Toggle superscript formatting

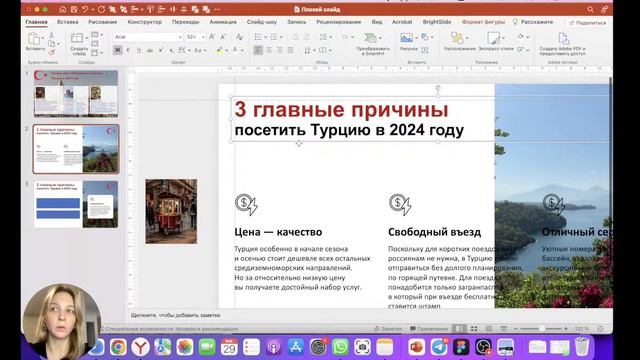(x=161, y=50)
